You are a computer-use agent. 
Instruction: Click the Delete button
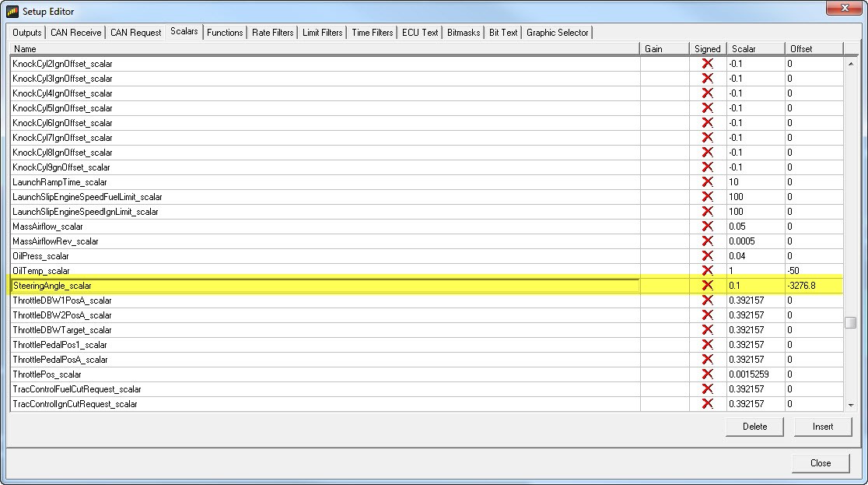(x=754, y=427)
